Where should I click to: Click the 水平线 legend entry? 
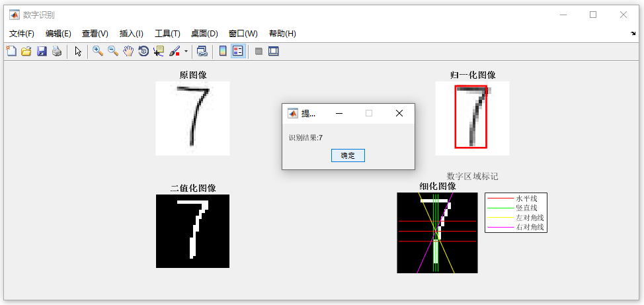516,198
